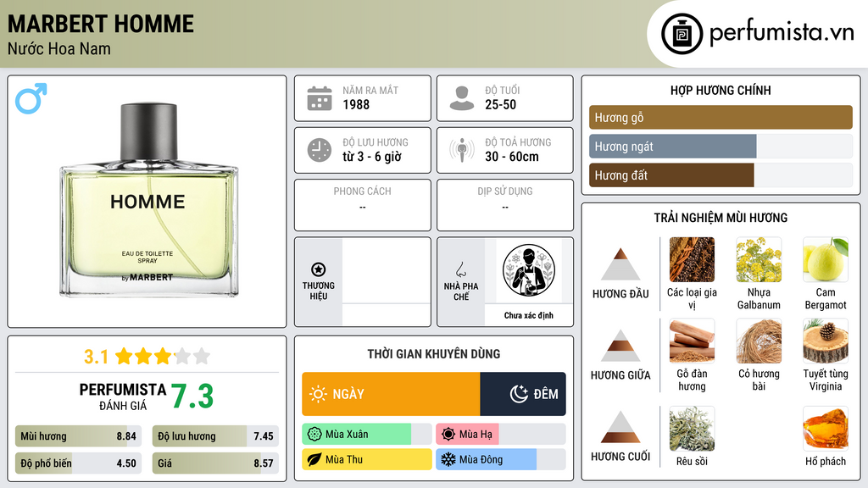Click the Mùa Đông season label
868x488 pixels.
click(x=481, y=459)
